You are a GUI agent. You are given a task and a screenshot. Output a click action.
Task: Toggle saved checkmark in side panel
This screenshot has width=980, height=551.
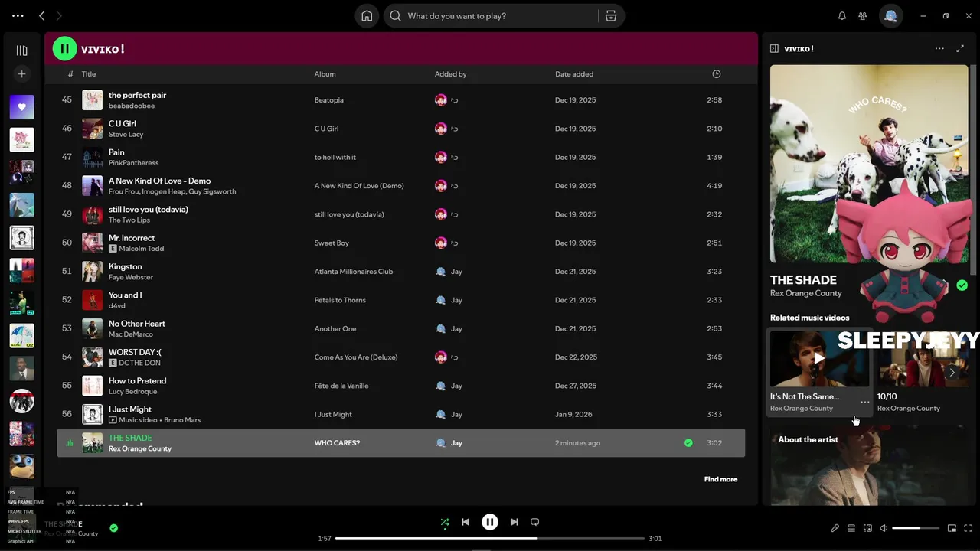(962, 285)
